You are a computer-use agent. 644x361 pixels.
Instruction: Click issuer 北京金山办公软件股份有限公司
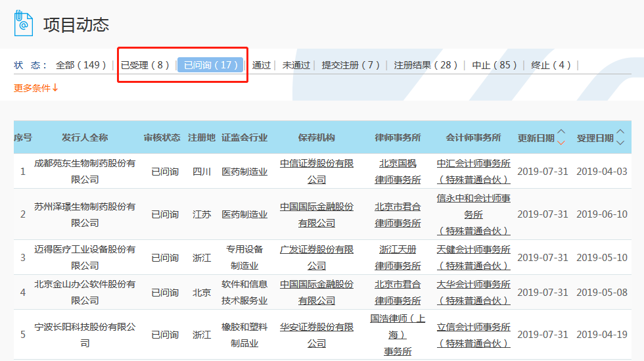pos(85,293)
